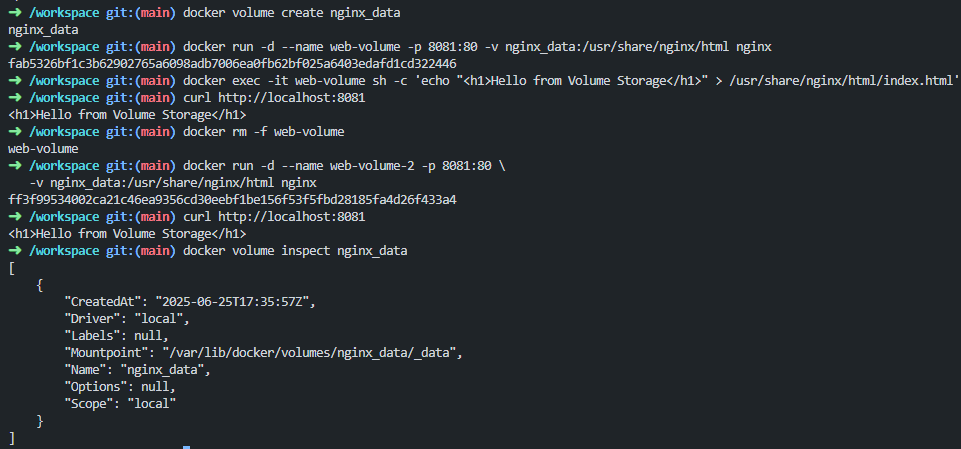Click the localhost:8081 URL in the last curl command
961x449 pixels.
coord(292,217)
